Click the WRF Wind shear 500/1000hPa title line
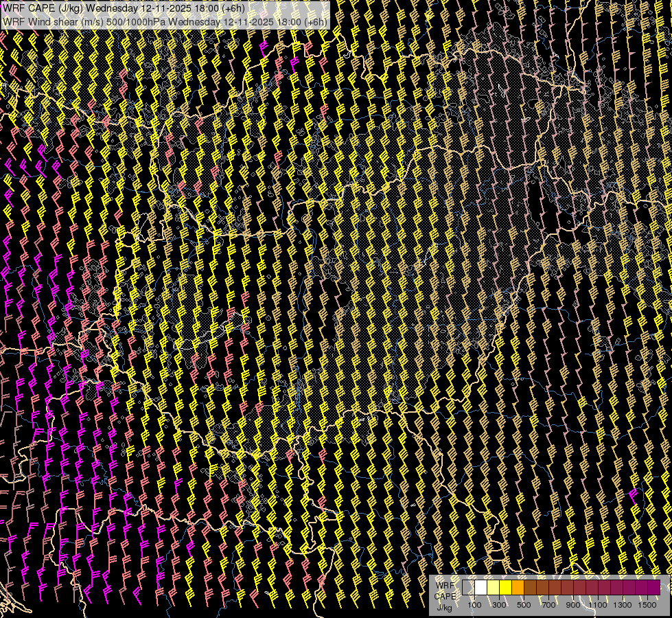The height and width of the screenshot is (618, 672). (165, 21)
